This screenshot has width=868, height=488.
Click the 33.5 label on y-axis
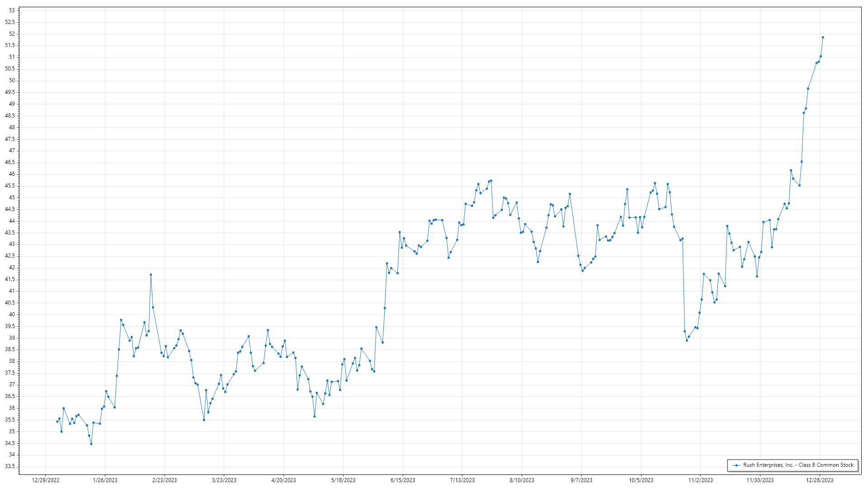tap(10, 466)
